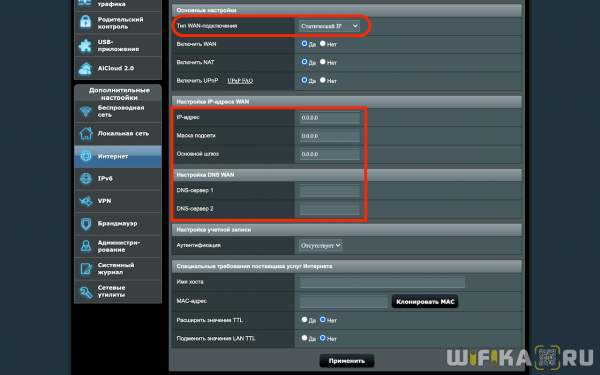Select Нет for Подменить значение LAN TTL

323,338
